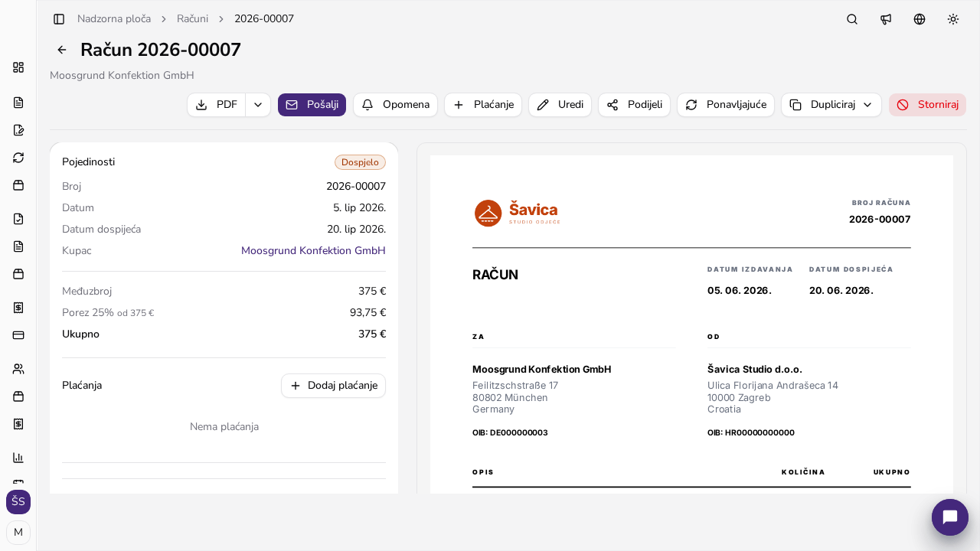This screenshot has width=980, height=551.
Task: Expand the Dupliciraj dropdown
Action: (831, 105)
